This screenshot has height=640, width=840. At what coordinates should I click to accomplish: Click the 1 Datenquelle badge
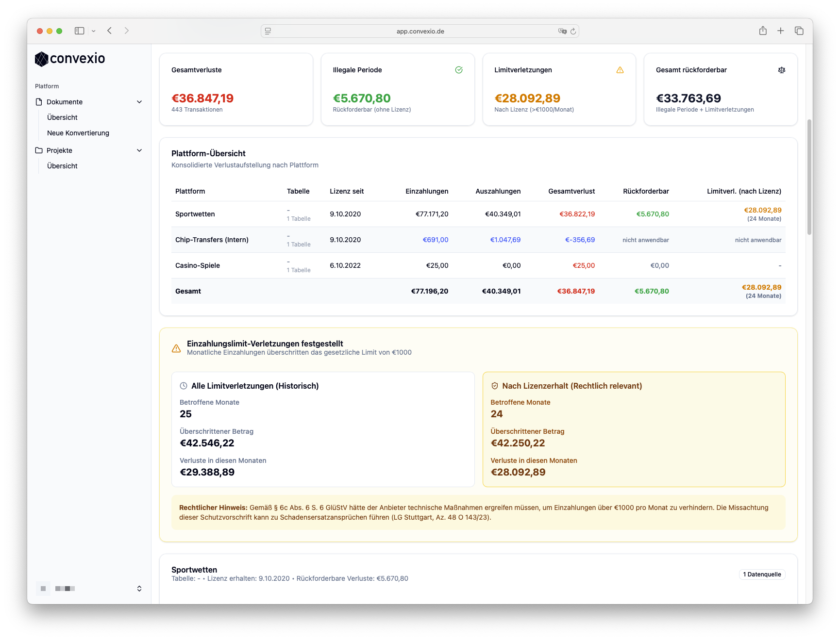point(761,574)
